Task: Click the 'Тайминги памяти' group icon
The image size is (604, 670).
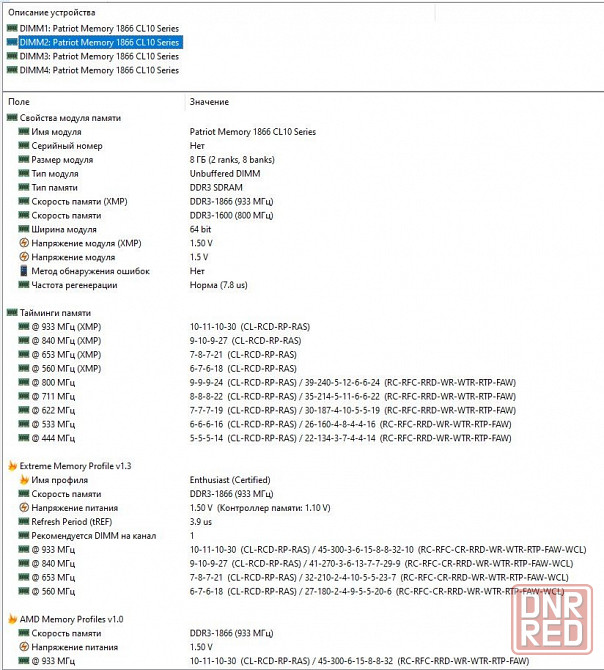Action: (12, 312)
